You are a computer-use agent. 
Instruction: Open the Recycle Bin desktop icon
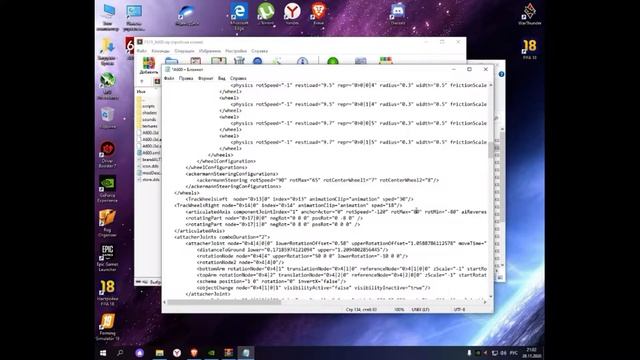click(107, 118)
